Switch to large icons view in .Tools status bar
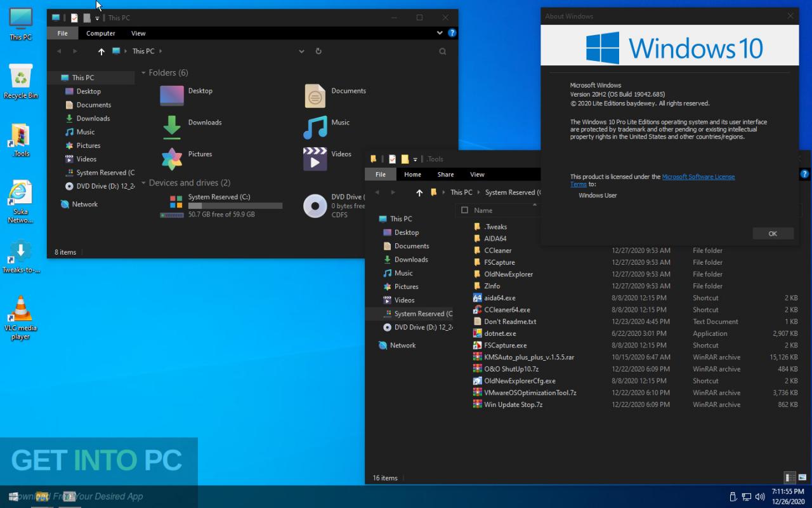Screen dimensions: 812x508 (802, 478)
